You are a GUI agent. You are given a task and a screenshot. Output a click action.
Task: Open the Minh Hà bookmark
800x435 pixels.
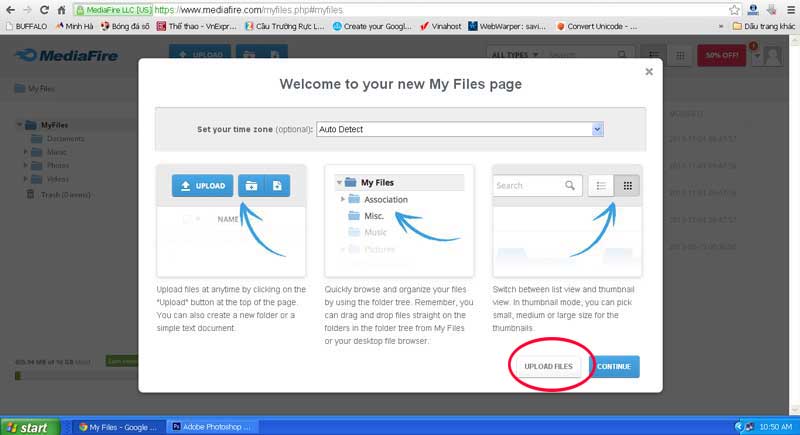point(74,26)
